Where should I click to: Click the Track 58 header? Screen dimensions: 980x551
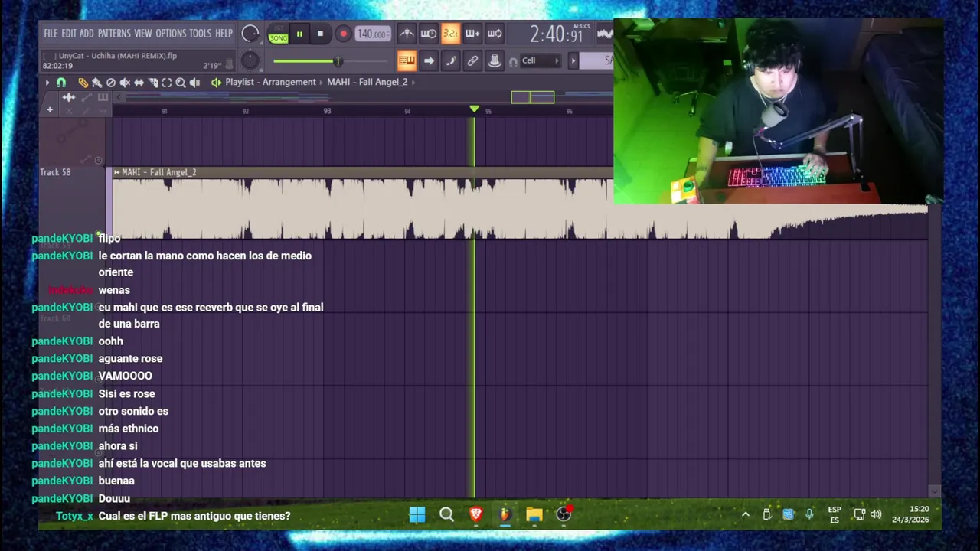(x=73, y=203)
